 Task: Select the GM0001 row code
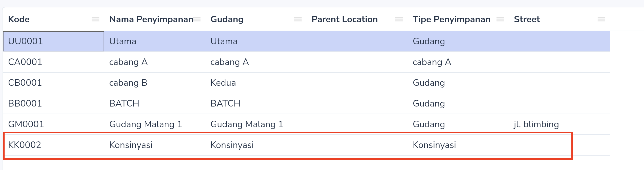click(26, 124)
